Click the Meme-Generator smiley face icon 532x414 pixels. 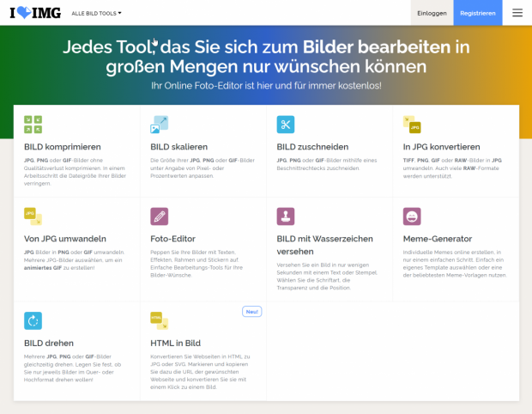tap(412, 216)
